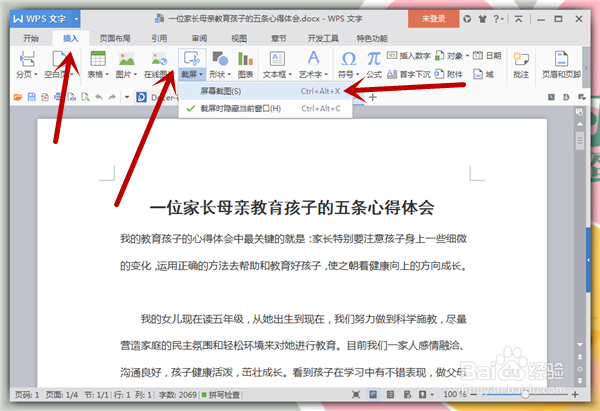600x411 pixels.
Task: Click the 形状 shapes icon
Action: (x=220, y=59)
